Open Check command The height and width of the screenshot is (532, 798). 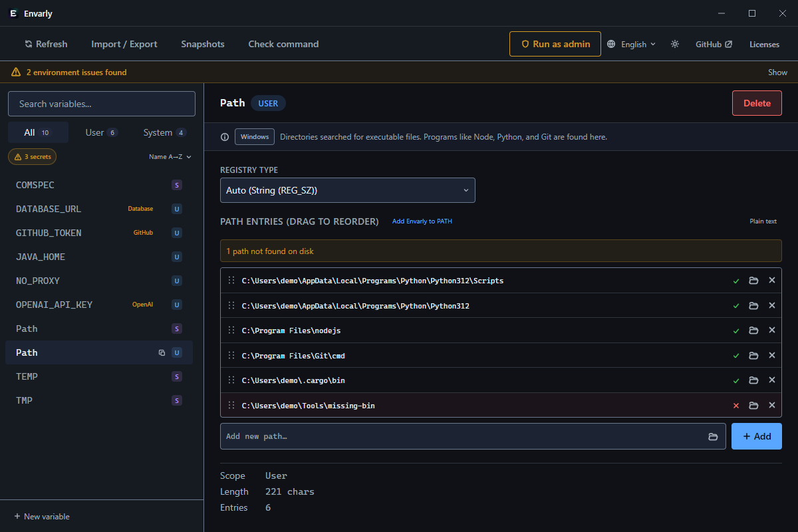pos(283,44)
